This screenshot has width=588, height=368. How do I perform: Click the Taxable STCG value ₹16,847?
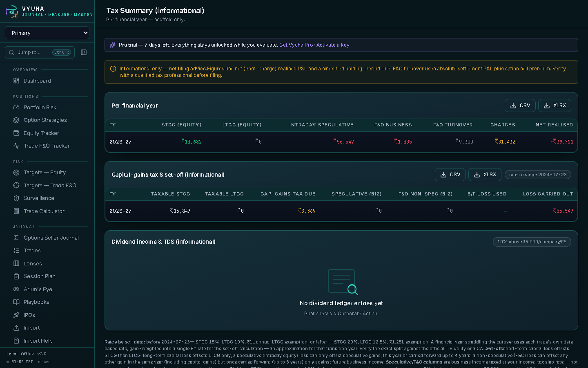tap(180, 211)
